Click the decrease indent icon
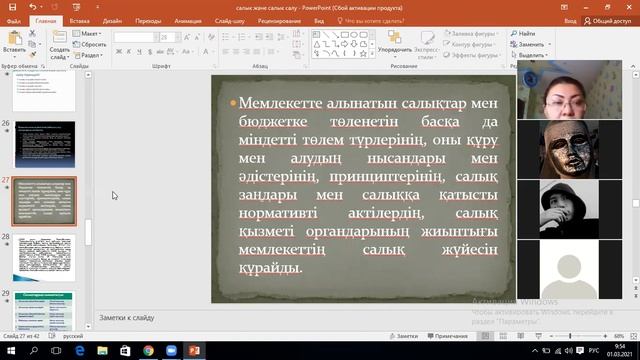Viewport: 640px width, 360px height. pyautogui.click(x=258, y=37)
